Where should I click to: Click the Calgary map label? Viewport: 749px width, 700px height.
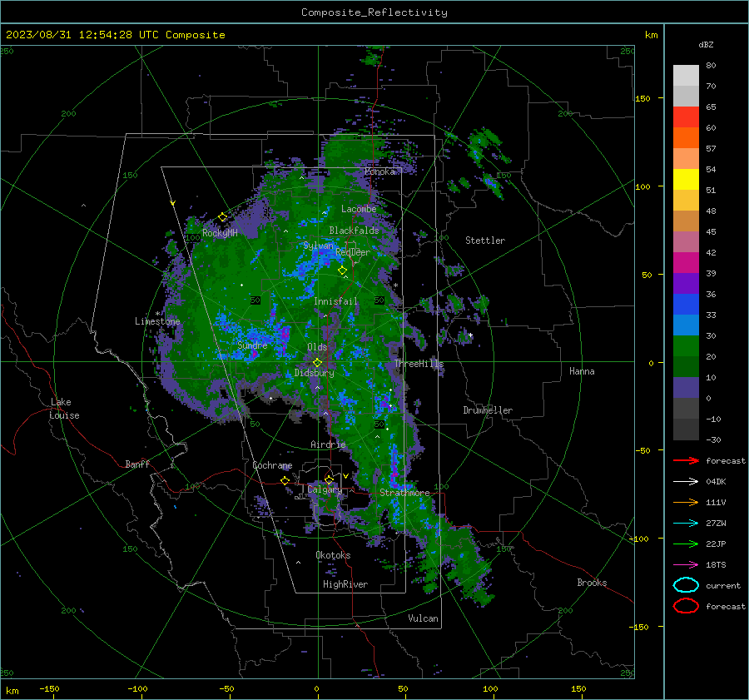[325, 489]
